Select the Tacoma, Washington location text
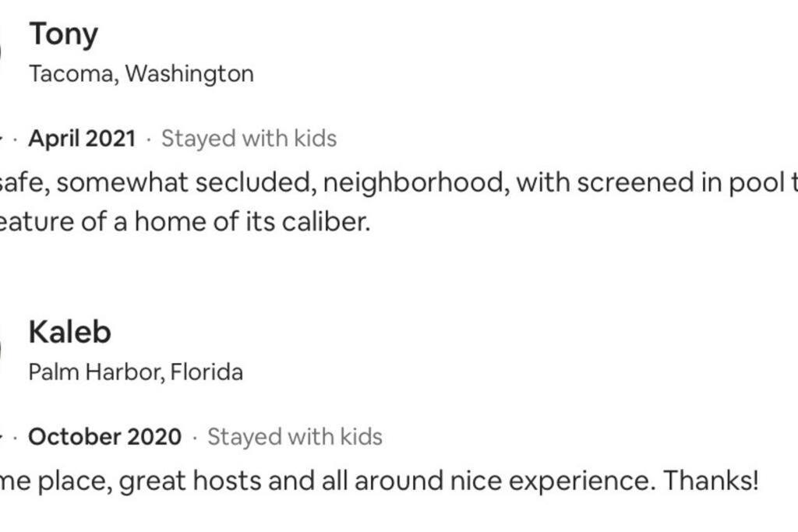798x532 pixels. click(142, 74)
